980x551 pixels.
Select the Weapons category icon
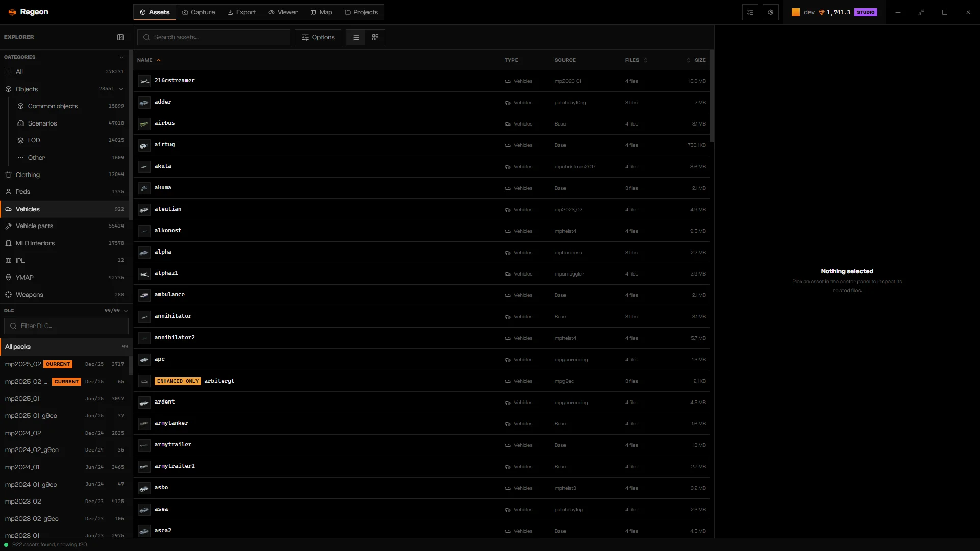9,295
